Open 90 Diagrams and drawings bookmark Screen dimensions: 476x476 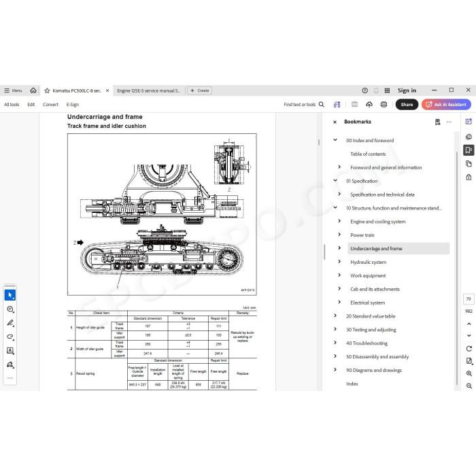pyautogui.click(x=374, y=370)
